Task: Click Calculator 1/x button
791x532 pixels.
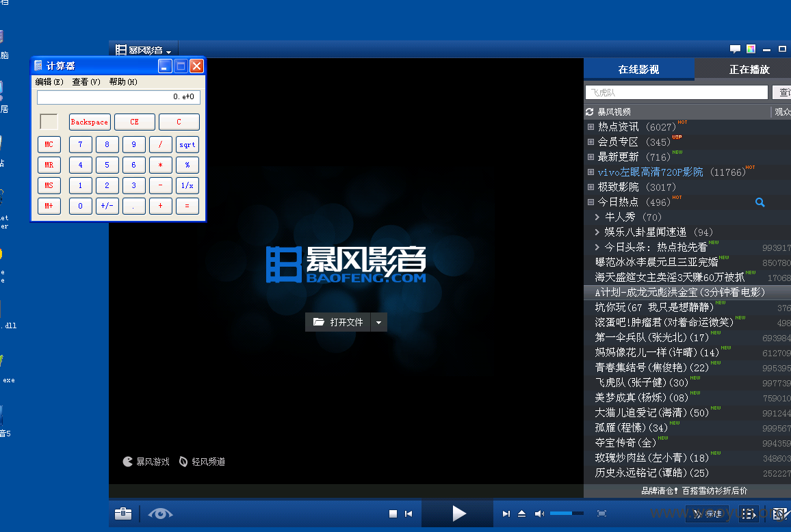Action: point(187,185)
